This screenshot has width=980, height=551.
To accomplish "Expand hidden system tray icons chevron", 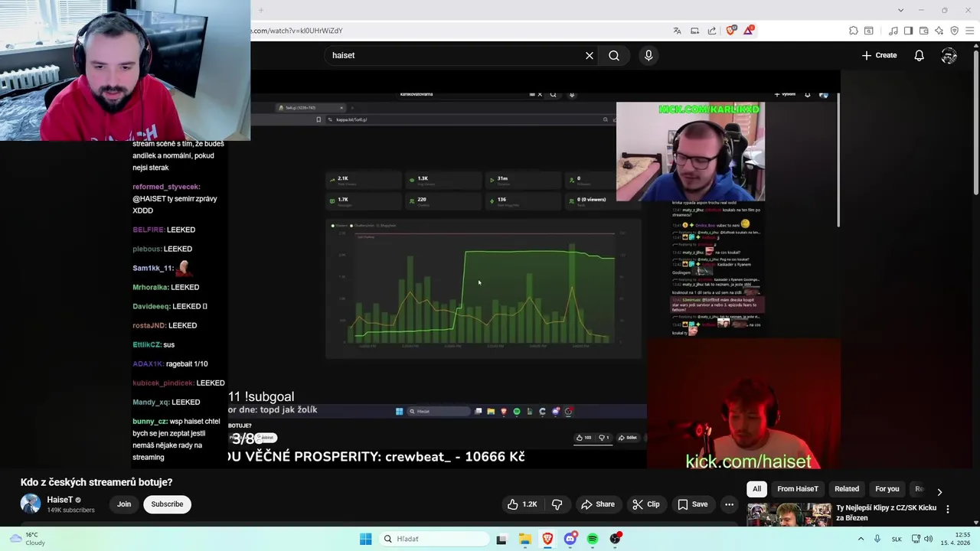I will [861, 539].
